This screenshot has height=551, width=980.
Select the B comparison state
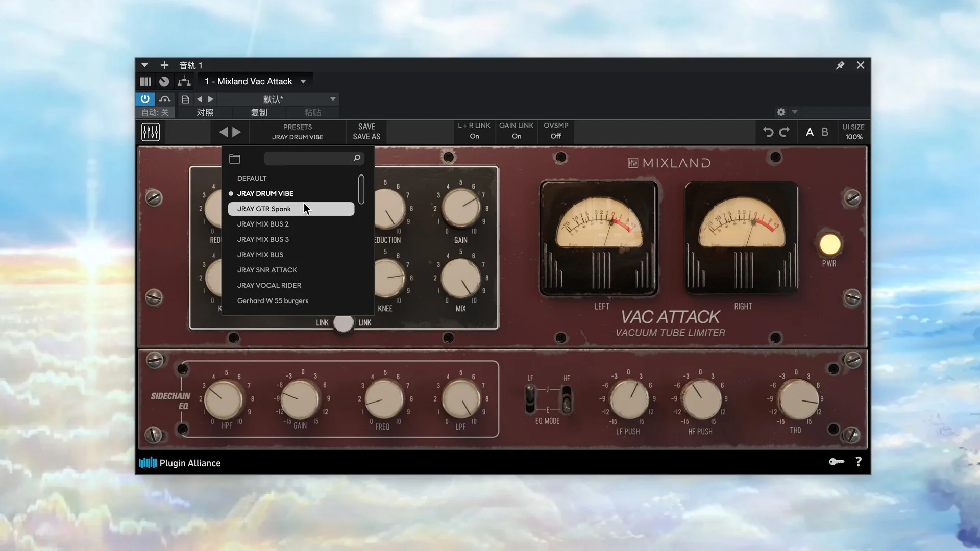point(825,132)
